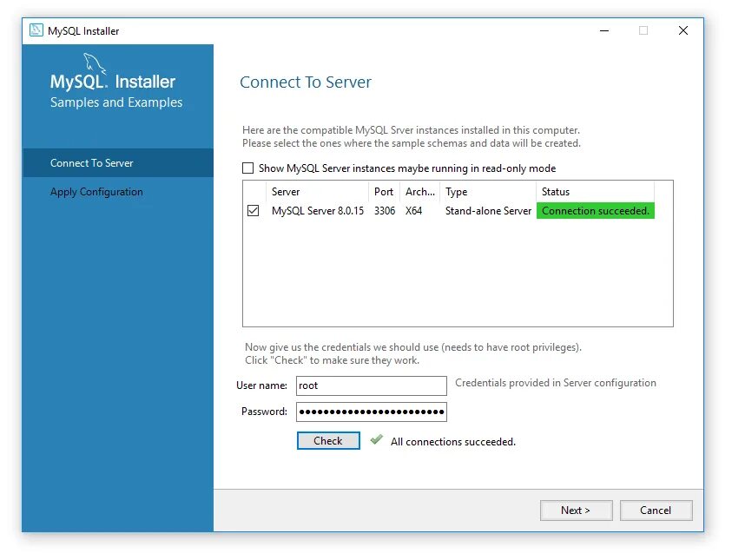Image resolution: width=745 pixels, height=560 pixels.
Task: Close the MySQL Installer window
Action: (x=683, y=31)
